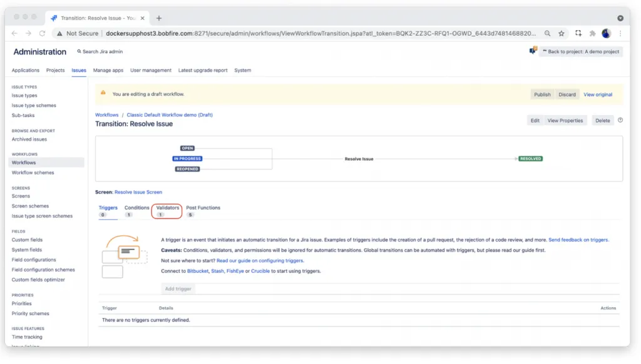
Task: Switch to the Validators tab
Action: (x=167, y=211)
